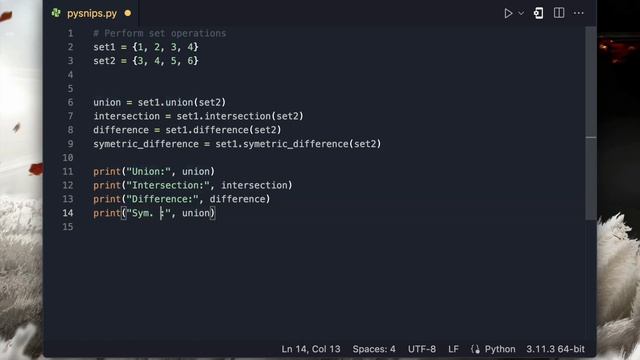Click the print keyword on line 11
640x360 pixels.
point(107,171)
